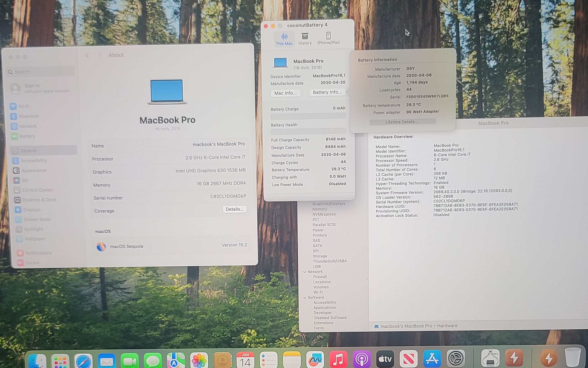Collapse the Network section in System Information
The width and height of the screenshot is (588, 368).
[x=304, y=272]
